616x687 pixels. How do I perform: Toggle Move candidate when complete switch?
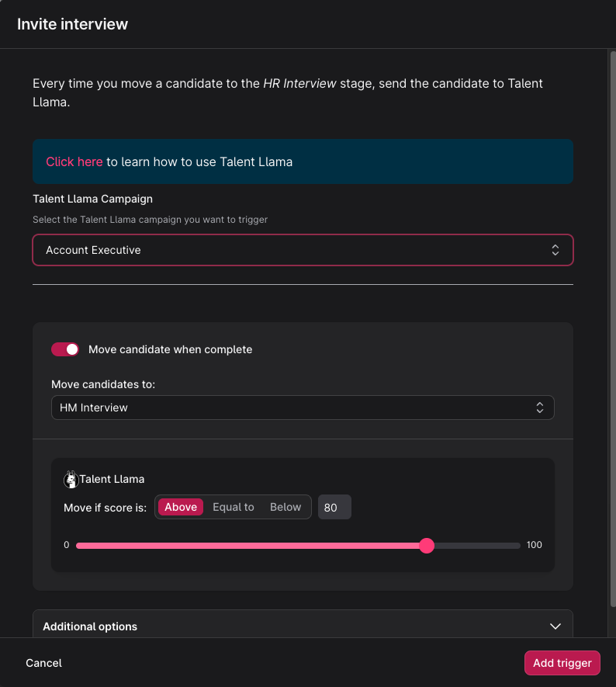coord(65,349)
